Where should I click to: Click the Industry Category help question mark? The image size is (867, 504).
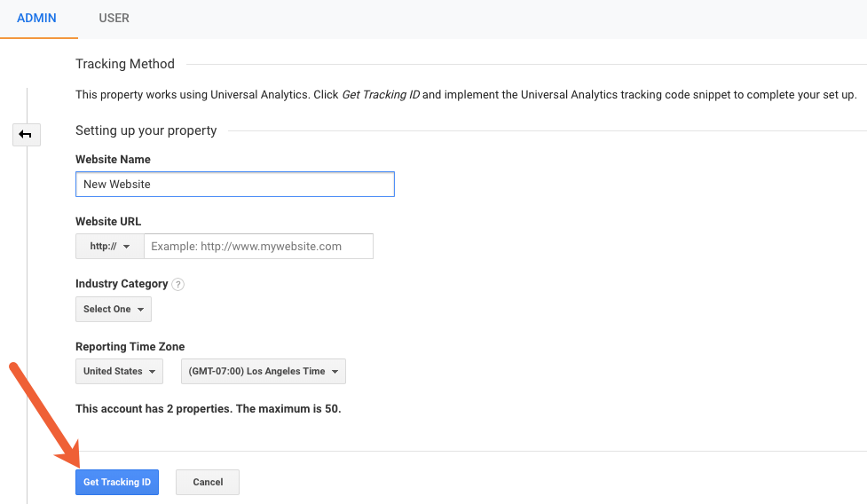coord(178,285)
